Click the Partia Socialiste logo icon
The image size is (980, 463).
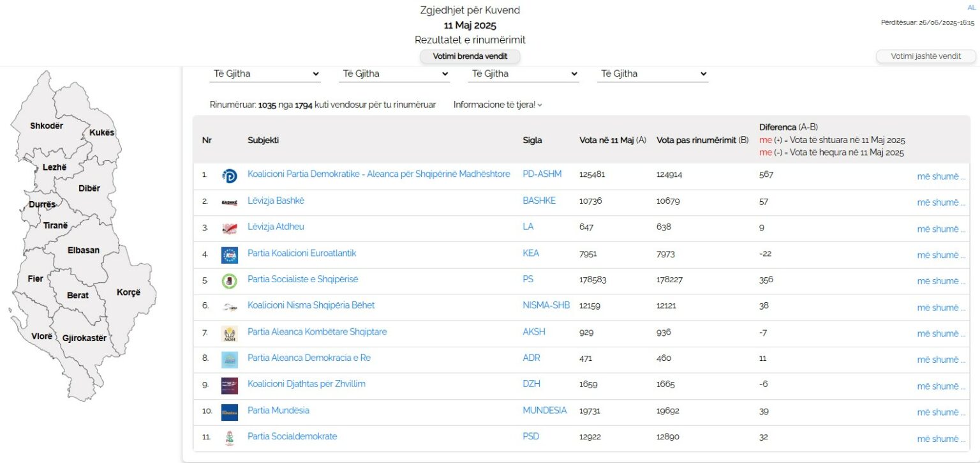coord(229,281)
